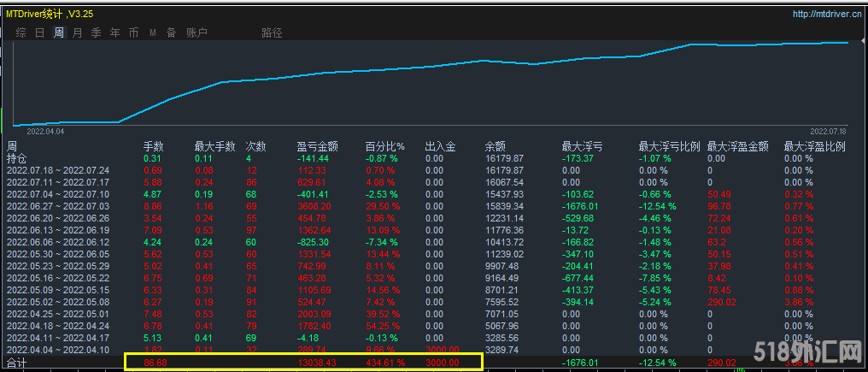Click the max lots value 1.16
Viewport: 868px width, 372px height.
[203, 206]
